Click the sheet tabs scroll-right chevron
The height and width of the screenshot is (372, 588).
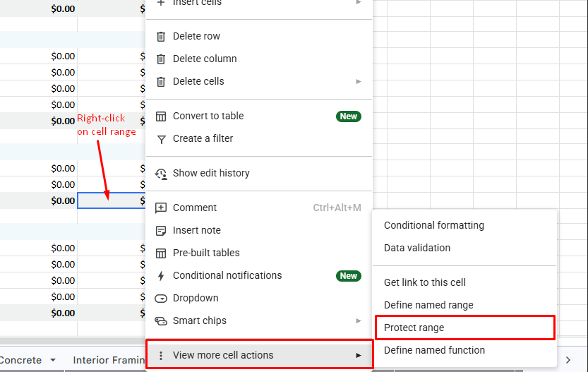pos(568,360)
